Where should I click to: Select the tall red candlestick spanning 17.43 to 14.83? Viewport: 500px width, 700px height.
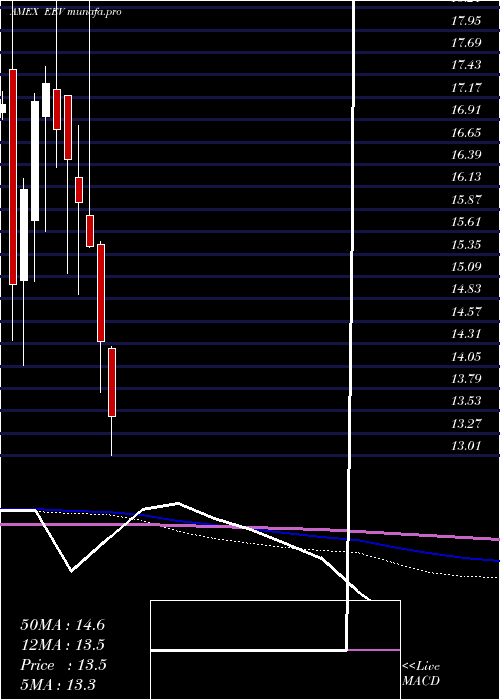pos(13,177)
